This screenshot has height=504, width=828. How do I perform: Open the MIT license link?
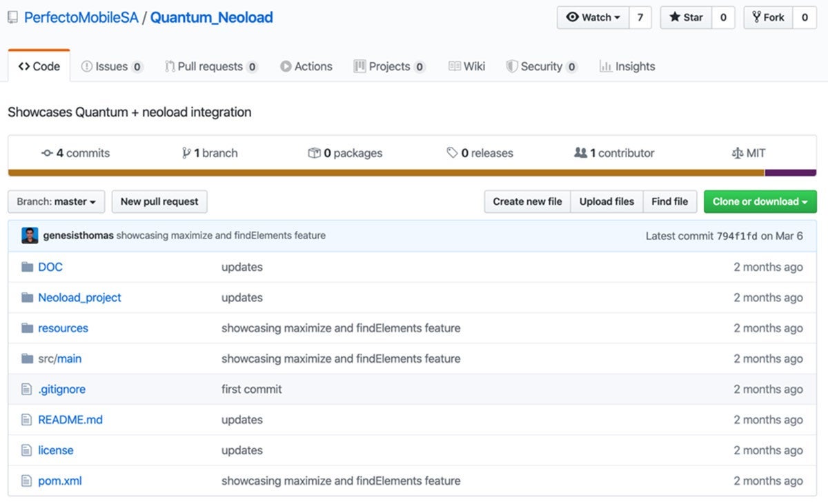(749, 153)
